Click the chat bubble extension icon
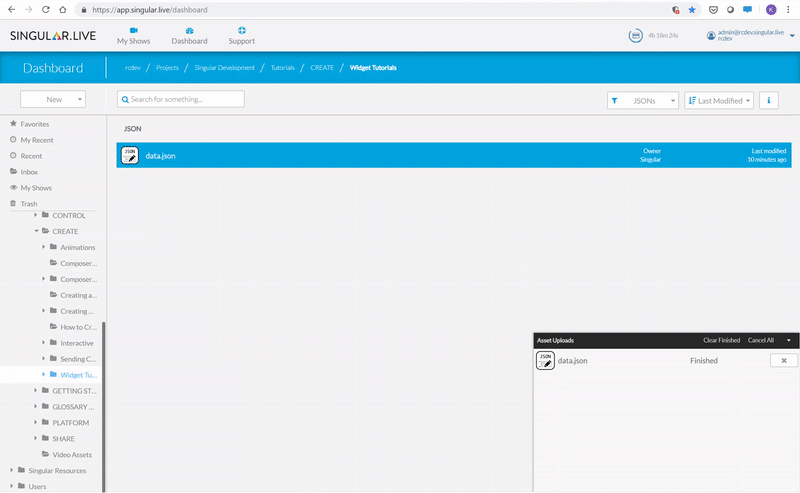 (747, 10)
